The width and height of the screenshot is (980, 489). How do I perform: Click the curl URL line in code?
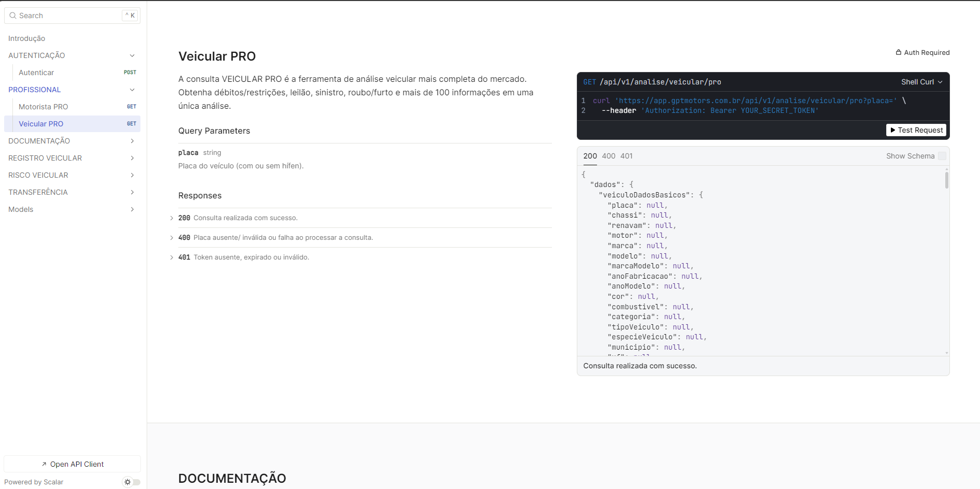749,100
